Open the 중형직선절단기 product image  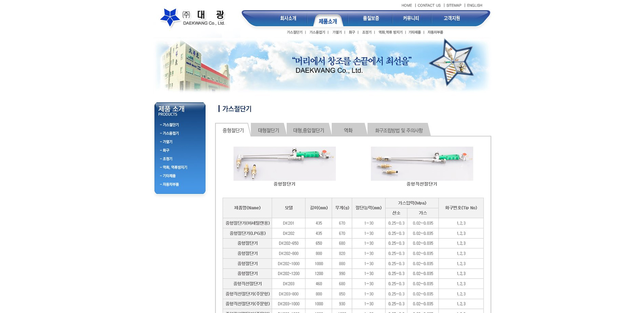coord(422,164)
